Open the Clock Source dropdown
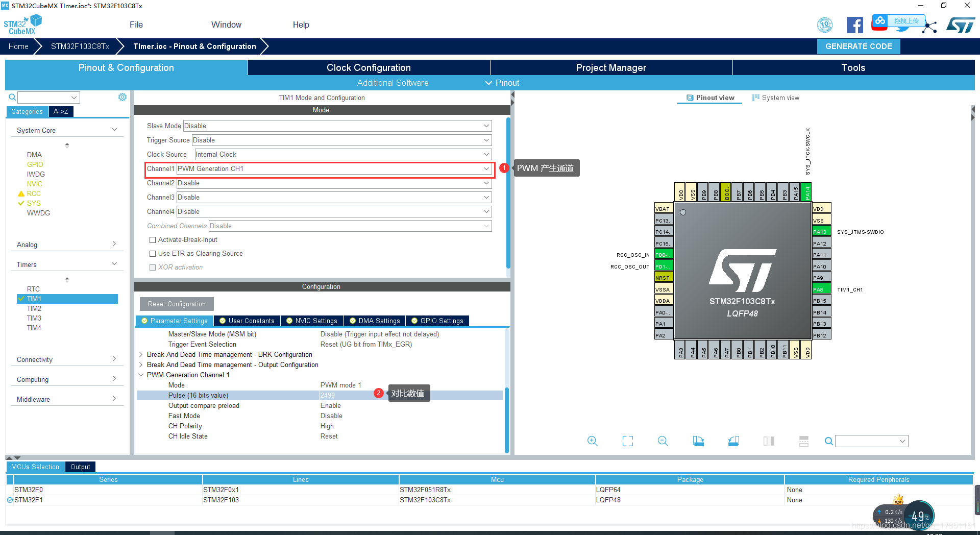Screen dimensions: 980x535 (343, 154)
